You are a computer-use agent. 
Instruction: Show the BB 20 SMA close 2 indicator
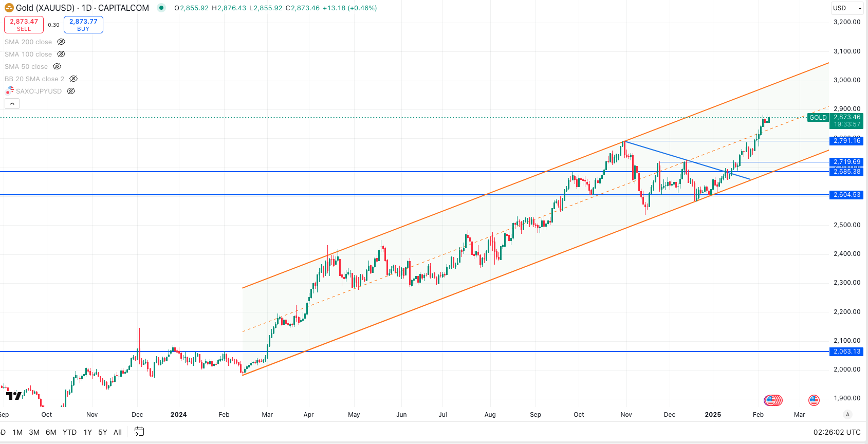pos(73,79)
